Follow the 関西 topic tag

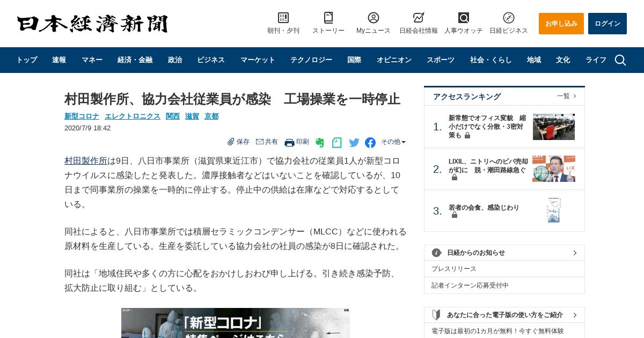tap(173, 116)
